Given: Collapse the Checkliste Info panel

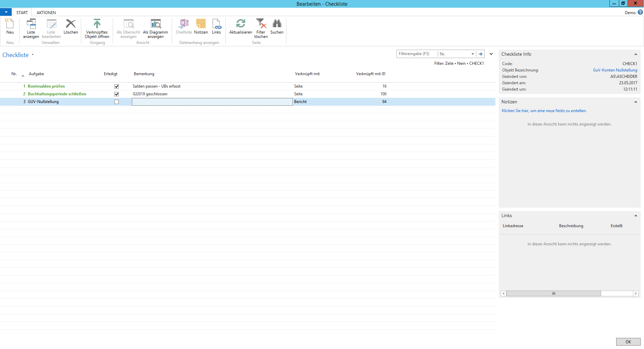Looking at the screenshot, I should [635, 54].
